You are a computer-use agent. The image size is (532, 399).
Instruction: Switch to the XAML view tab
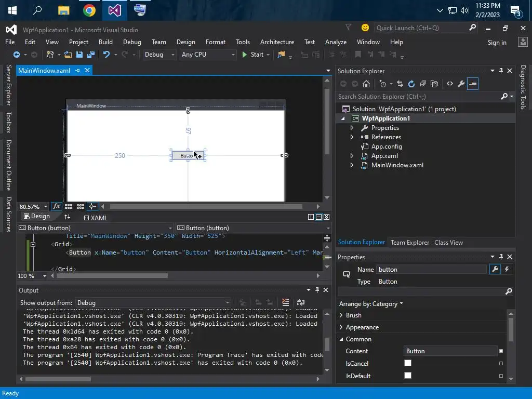[x=96, y=218]
